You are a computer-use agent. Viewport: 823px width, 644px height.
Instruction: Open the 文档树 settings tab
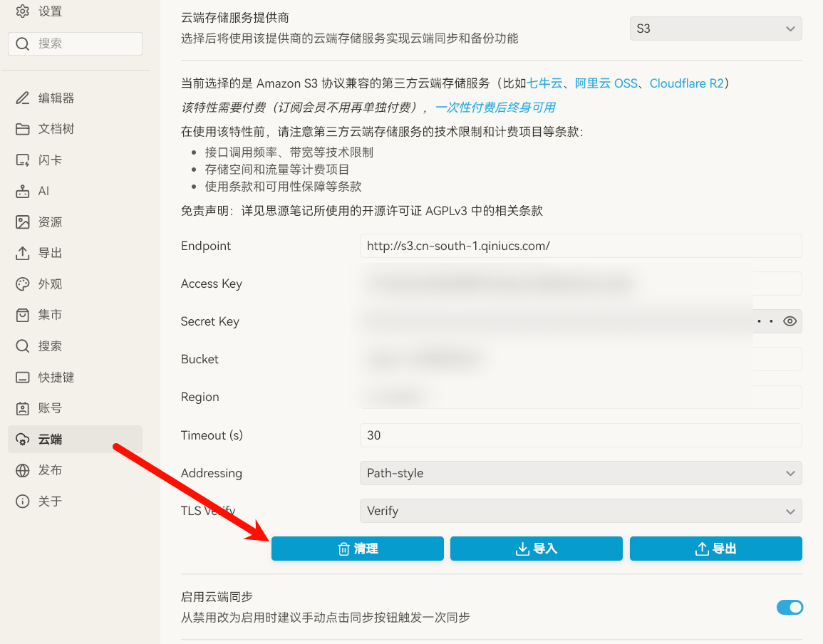coord(75,129)
